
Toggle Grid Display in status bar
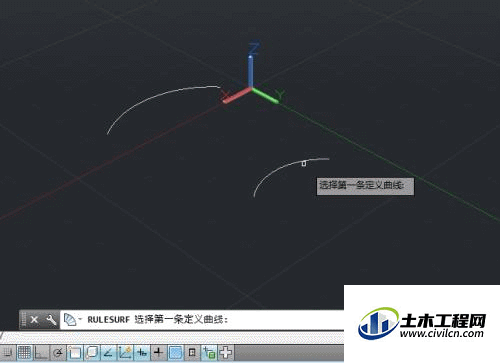tap(24, 353)
